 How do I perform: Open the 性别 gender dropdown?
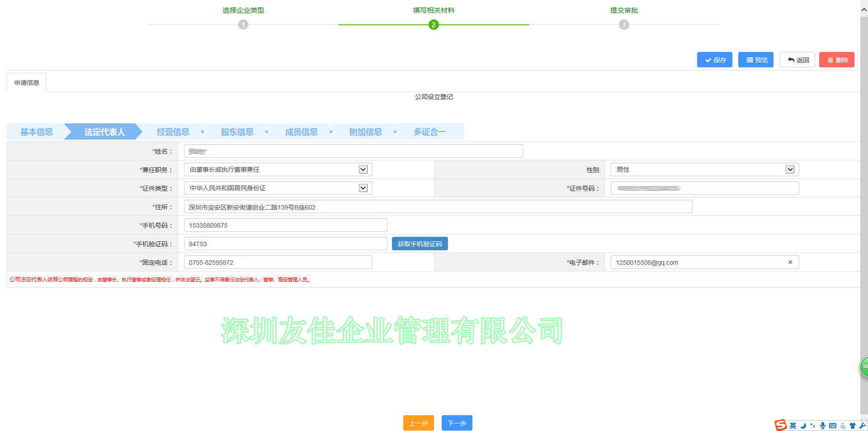790,169
